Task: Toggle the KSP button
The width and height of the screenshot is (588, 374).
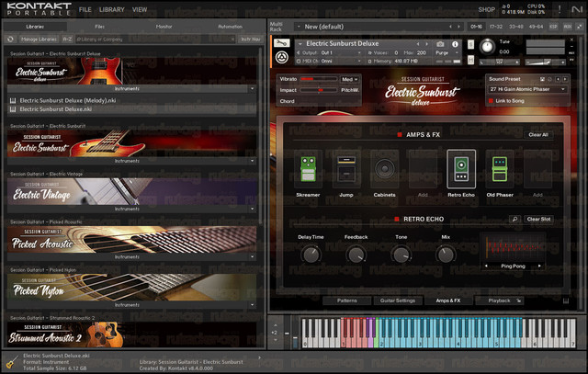Action: (553, 27)
